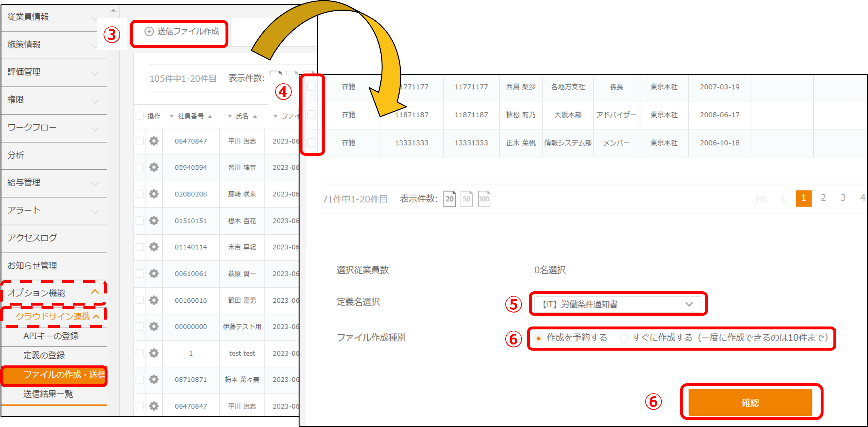Go to first page arrow in pagination
The image size is (868, 427).
(x=762, y=199)
